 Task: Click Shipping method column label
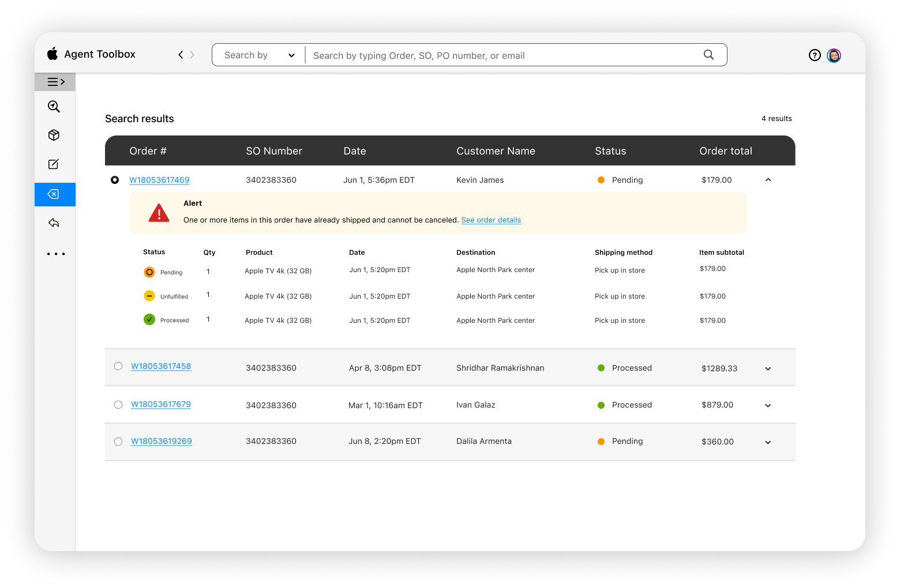[x=624, y=252]
